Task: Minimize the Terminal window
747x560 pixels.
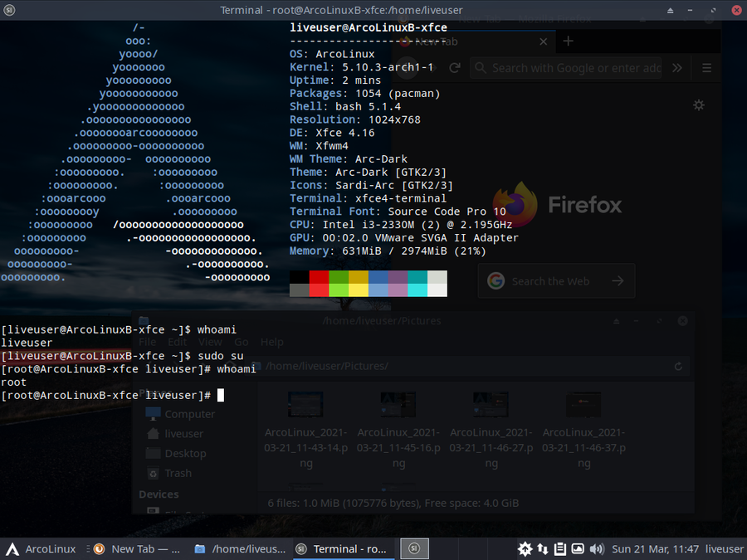Action: pos(691,10)
